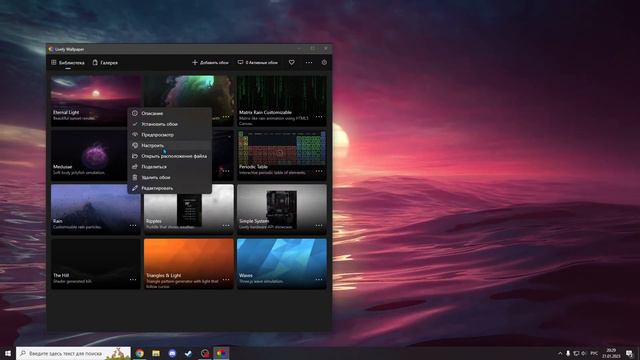This screenshot has width=640, height=360.
Task: Open the toolbar three-dots overflow menu
Action: (309, 62)
